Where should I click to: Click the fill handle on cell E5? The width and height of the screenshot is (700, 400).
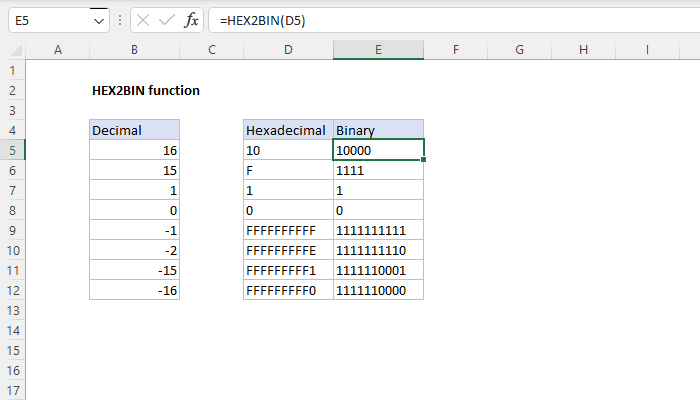pos(423,159)
